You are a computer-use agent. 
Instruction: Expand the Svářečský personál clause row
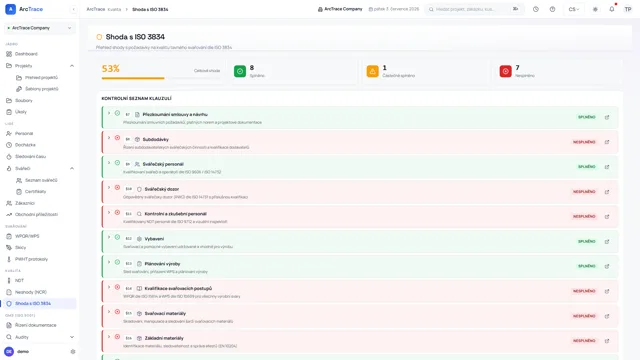[x=109, y=162]
